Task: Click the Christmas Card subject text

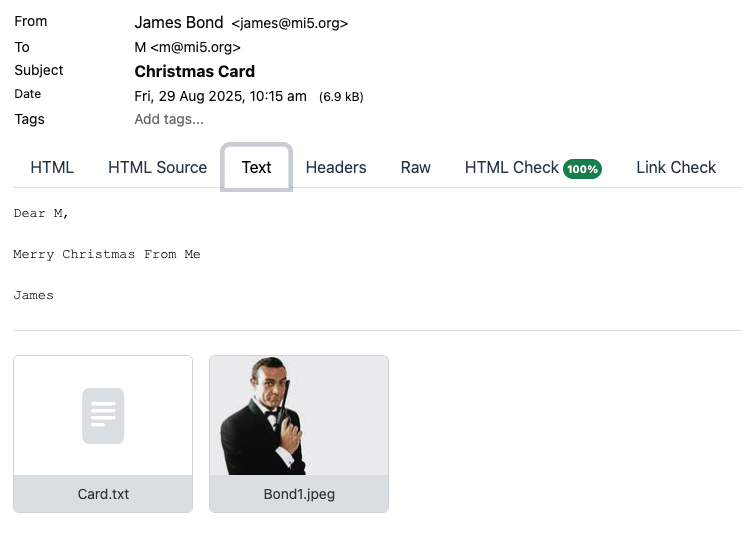Action: click(x=194, y=71)
